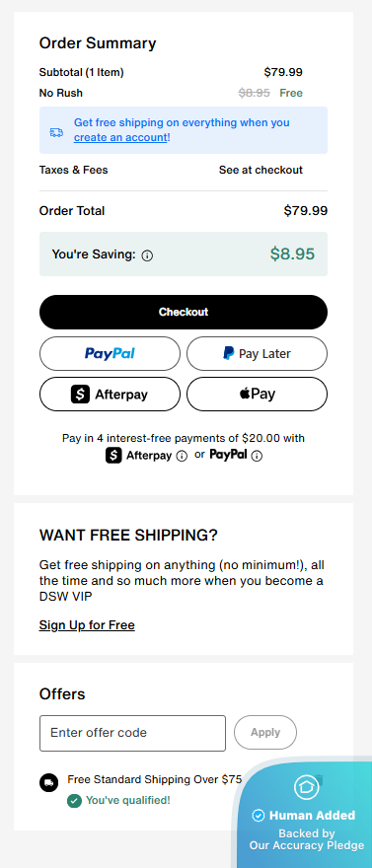Choose the PayPal Pay Later button
The height and width of the screenshot is (868, 372).
coord(257,354)
